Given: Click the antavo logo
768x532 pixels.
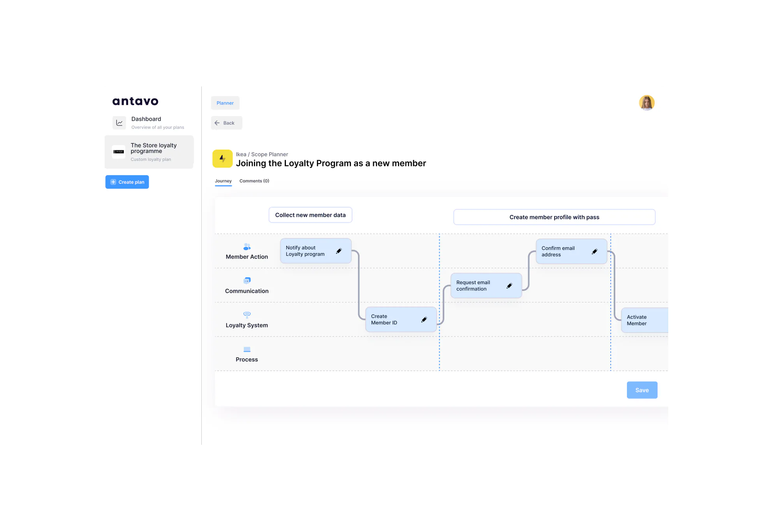Looking at the screenshot, I should [x=135, y=101].
